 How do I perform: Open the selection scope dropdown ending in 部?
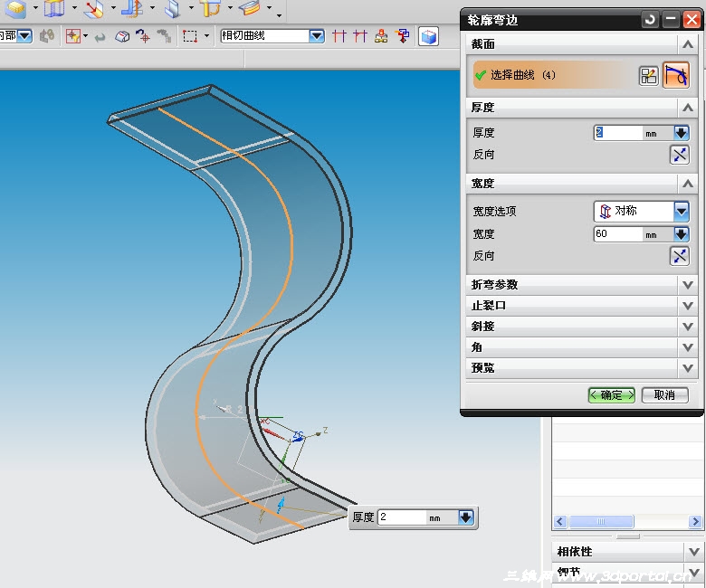point(24,35)
